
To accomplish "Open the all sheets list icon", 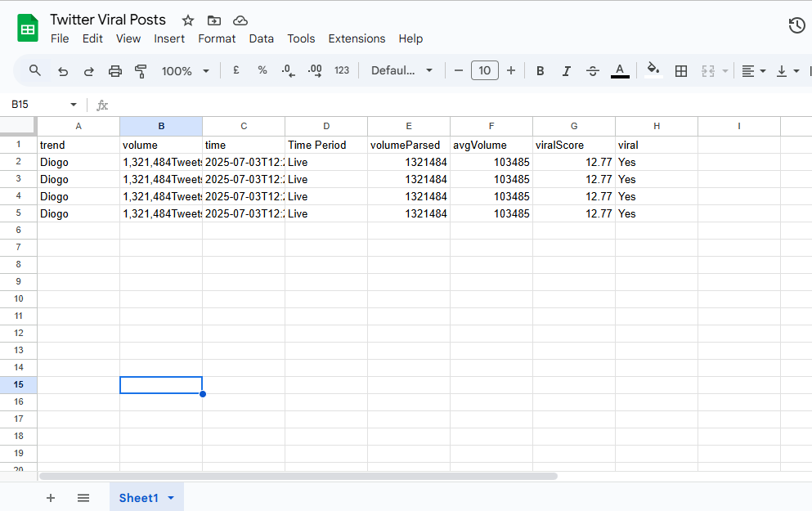I will pos(83,498).
